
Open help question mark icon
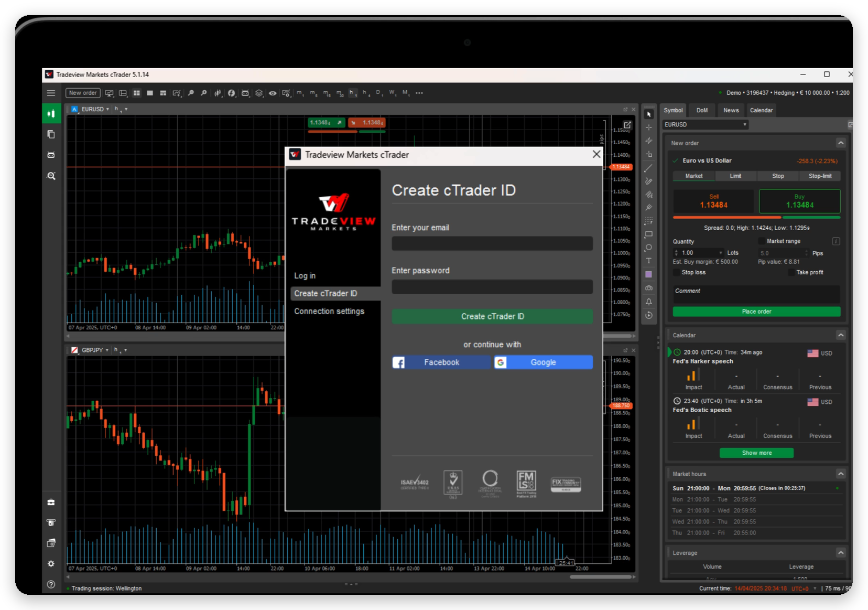click(51, 584)
